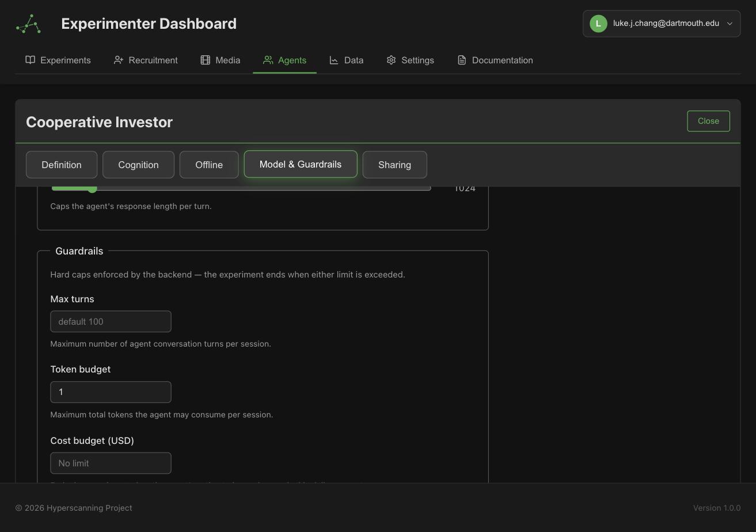Screen dimensions: 756x532
Task: Select the Offline tab
Action: [x=209, y=165]
